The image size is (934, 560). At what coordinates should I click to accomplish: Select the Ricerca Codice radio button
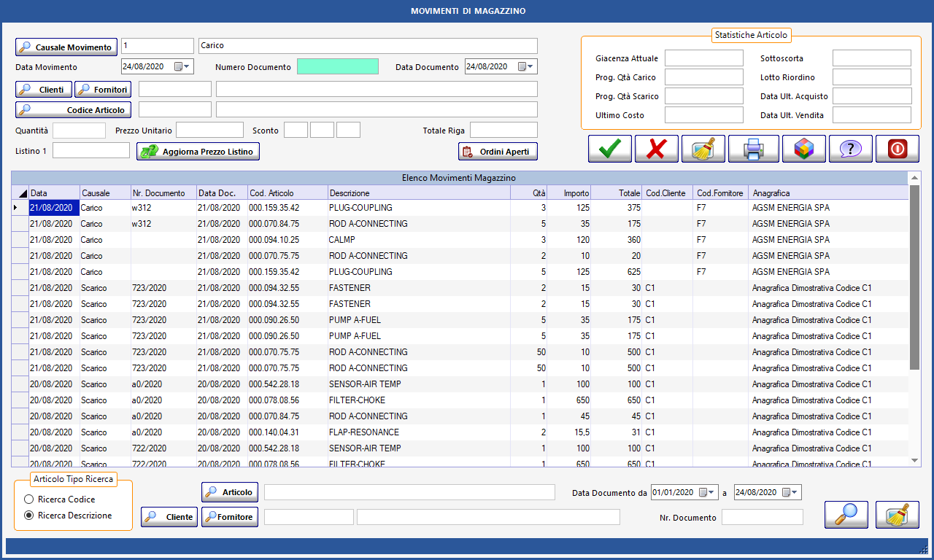point(29,499)
